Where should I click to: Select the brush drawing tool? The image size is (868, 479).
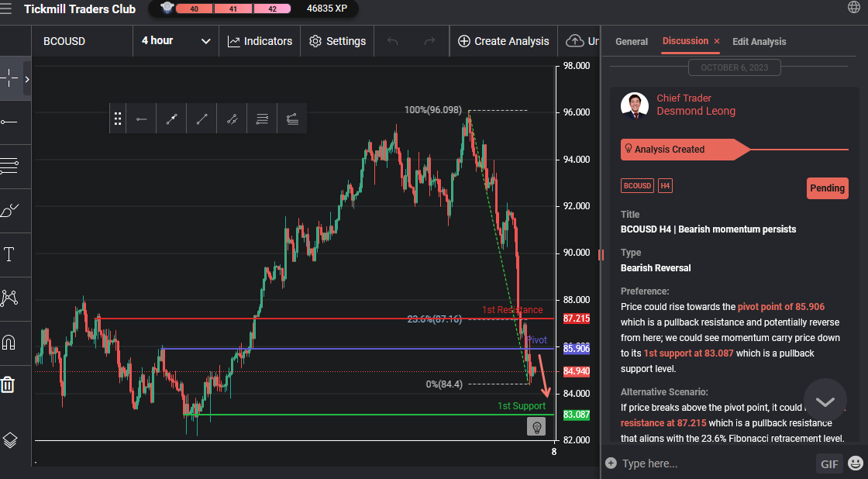point(9,210)
